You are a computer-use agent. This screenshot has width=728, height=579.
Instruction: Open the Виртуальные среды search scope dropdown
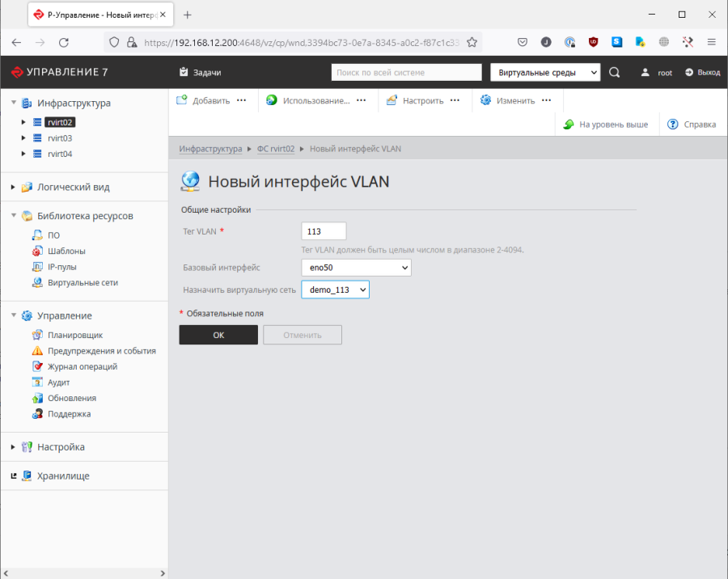click(545, 73)
